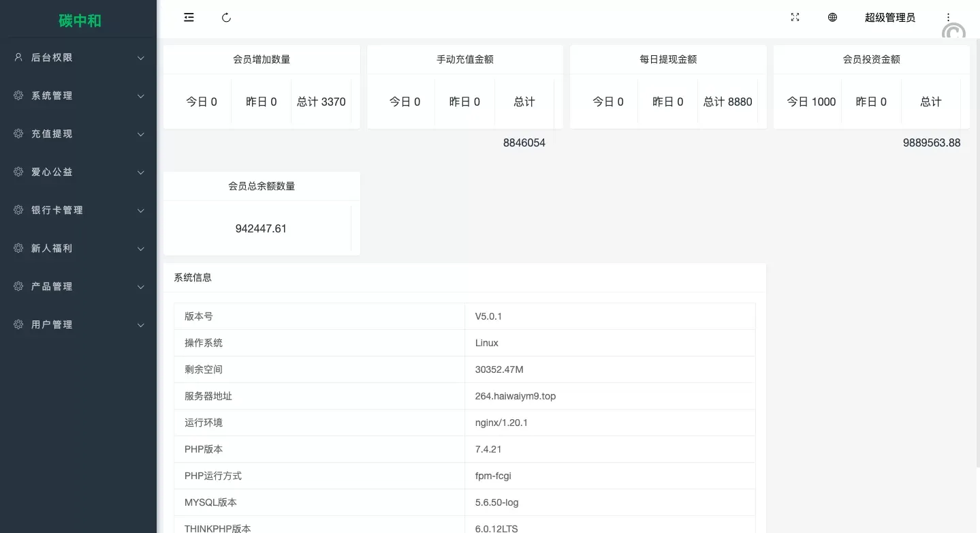The height and width of the screenshot is (533, 980).
Task: Open the vertical three-dot more menu
Action: click(x=948, y=18)
